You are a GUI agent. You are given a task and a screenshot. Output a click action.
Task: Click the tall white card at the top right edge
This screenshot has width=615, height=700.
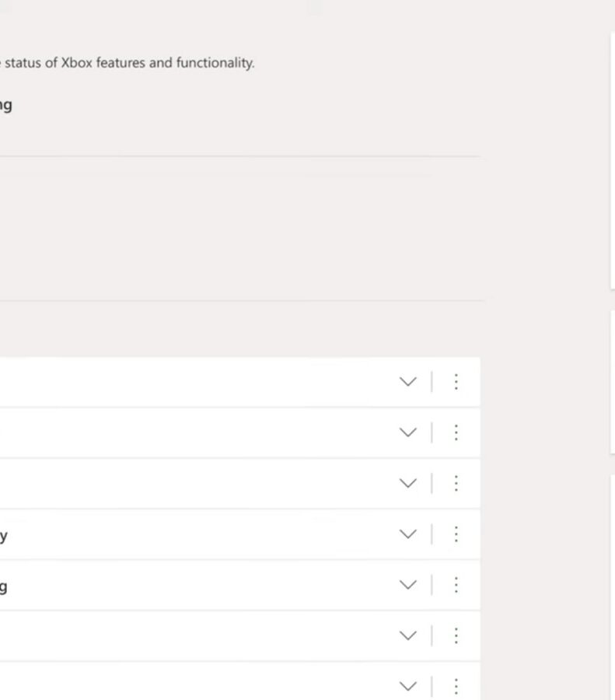[613, 162]
